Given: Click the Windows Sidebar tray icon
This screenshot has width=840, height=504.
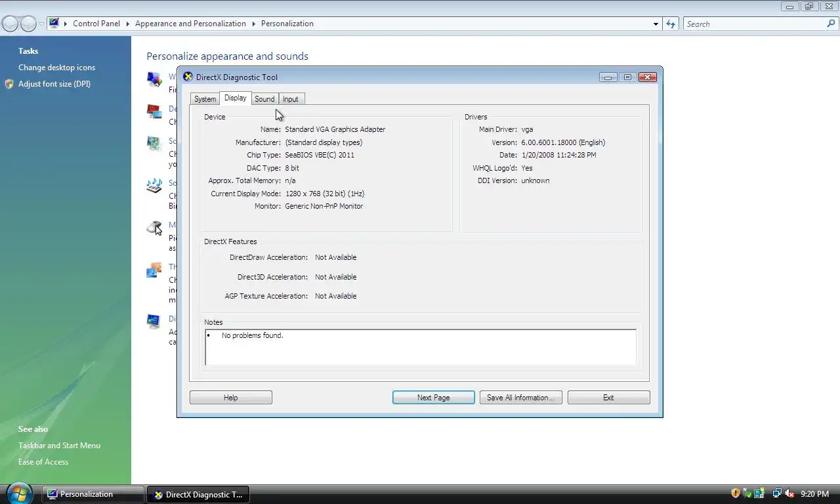Looking at the screenshot, I should coord(759,493).
